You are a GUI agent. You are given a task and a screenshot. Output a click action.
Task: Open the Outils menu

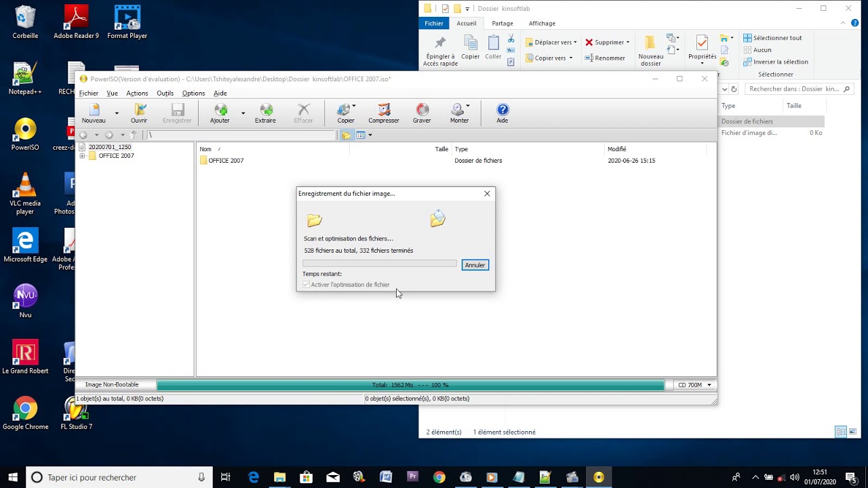tap(165, 94)
